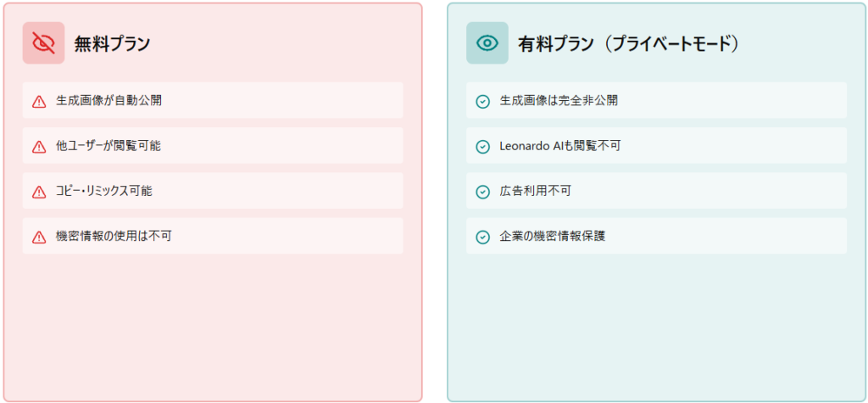868x403 pixels.
Task: Select the 無料プラン heading text
Action: click(x=112, y=44)
